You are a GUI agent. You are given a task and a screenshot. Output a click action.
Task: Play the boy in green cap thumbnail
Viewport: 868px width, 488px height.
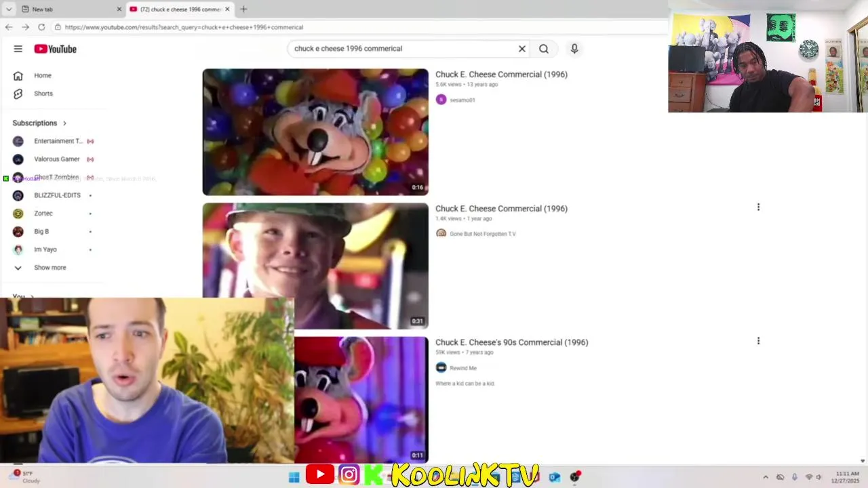(x=315, y=266)
